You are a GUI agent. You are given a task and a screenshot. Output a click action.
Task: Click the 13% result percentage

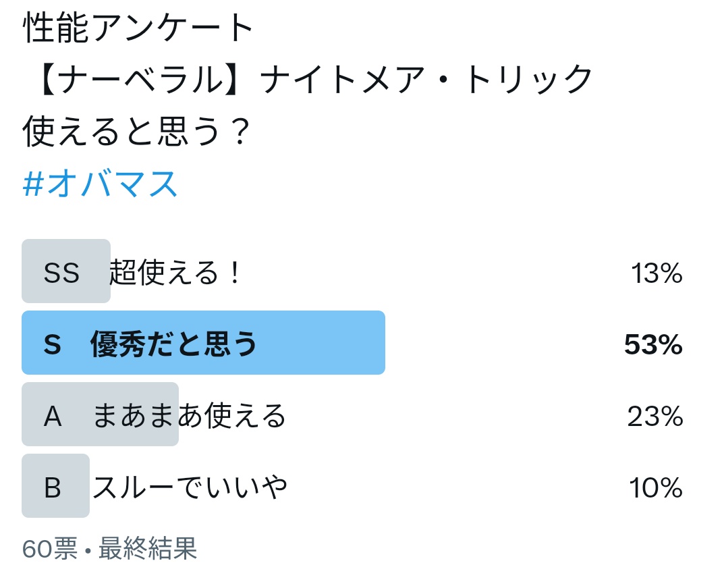point(656,273)
